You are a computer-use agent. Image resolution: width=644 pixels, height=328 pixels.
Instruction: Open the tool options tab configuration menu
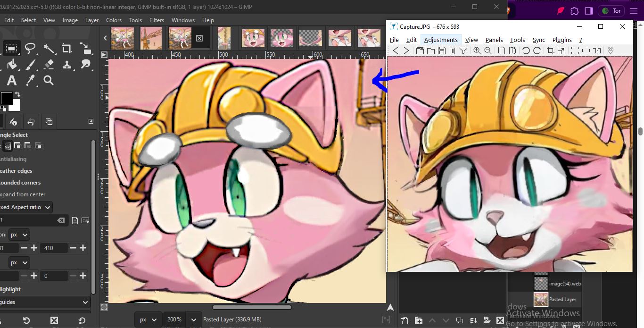[91, 121]
